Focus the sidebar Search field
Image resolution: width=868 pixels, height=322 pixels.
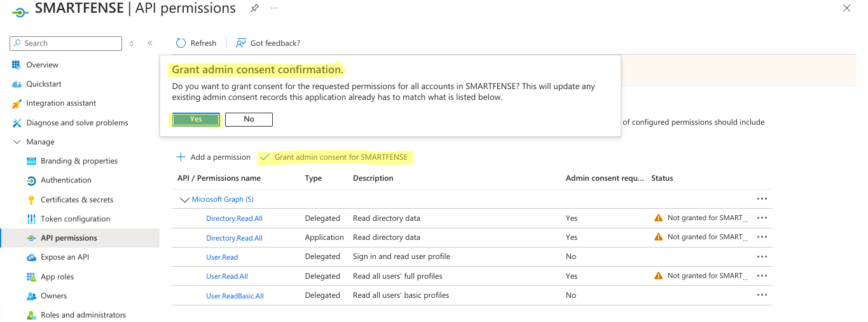66,43
